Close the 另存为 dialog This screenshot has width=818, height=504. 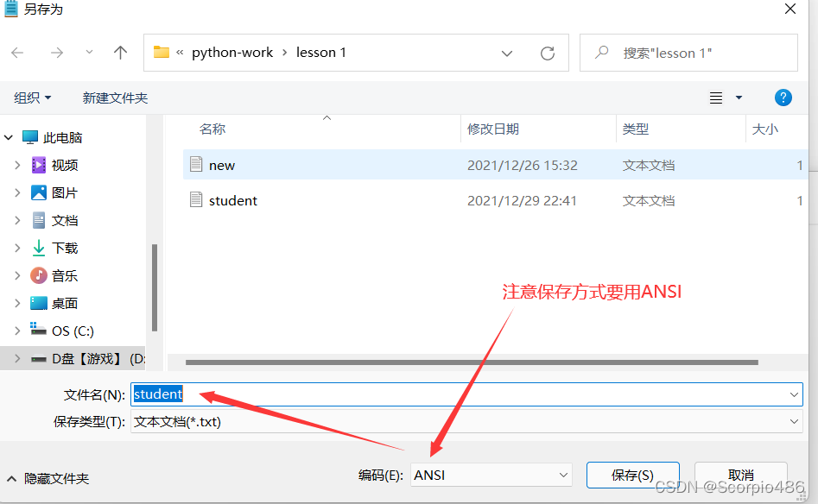point(789,9)
